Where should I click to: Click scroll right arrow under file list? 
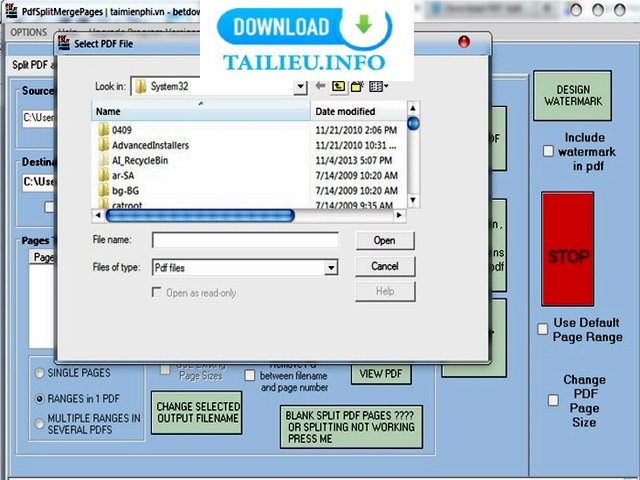pos(400,216)
